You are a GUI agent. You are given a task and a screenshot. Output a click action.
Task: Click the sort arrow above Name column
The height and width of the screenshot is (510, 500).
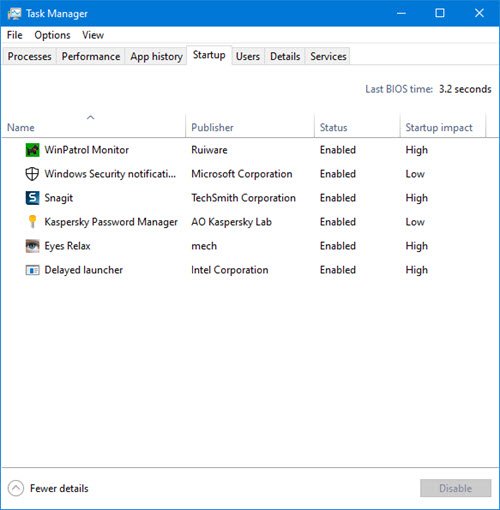click(x=90, y=117)
